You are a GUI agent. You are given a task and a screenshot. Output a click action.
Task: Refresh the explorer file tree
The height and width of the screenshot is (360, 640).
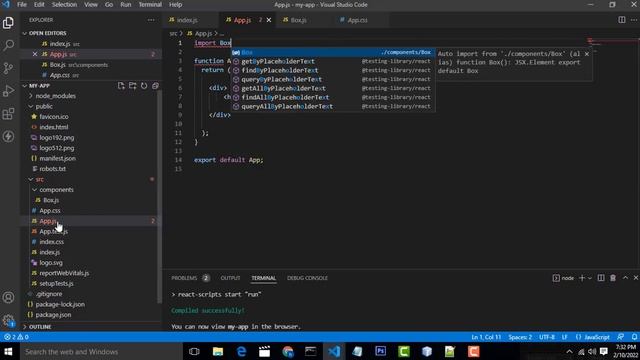point(144,86)
